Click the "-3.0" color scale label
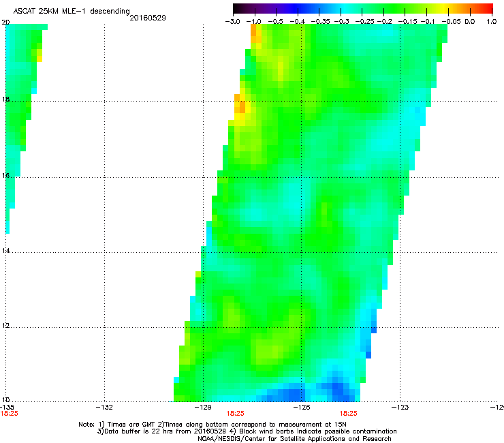 232,22
